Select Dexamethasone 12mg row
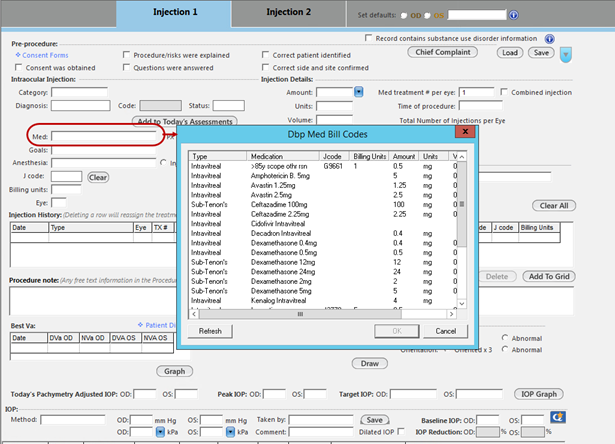Viewport: 615px width, 444px height. click(x=324, y=262)
